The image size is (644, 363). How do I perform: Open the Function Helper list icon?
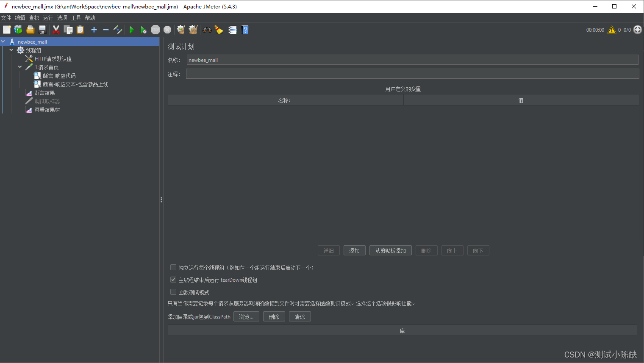point(233,30)
